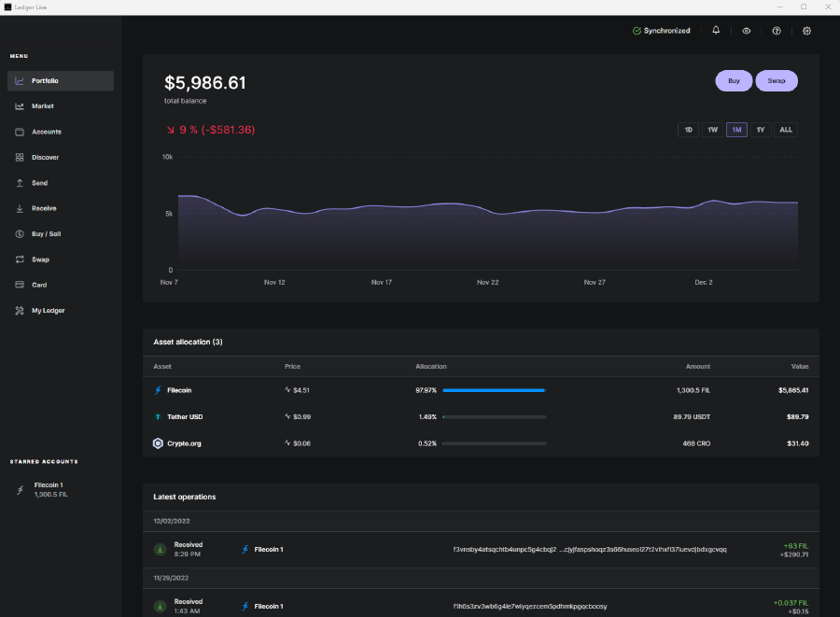
Task: Open the Discover section icon
Action: [x=20, y=158]
